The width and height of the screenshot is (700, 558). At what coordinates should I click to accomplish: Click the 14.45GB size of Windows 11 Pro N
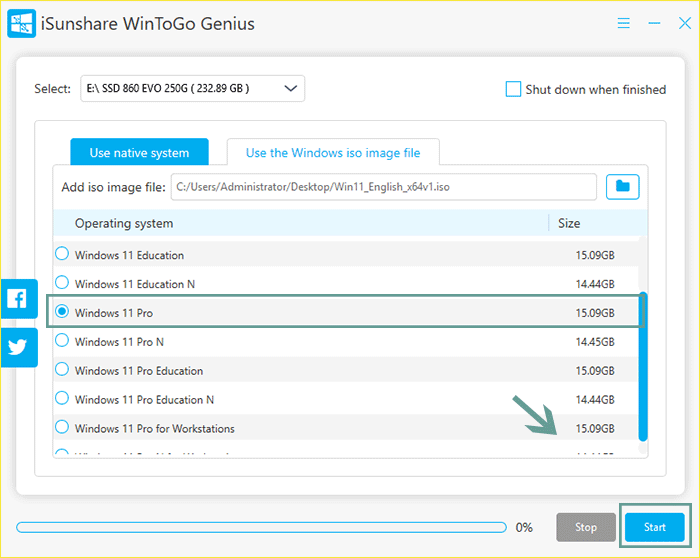click(595, 342)
